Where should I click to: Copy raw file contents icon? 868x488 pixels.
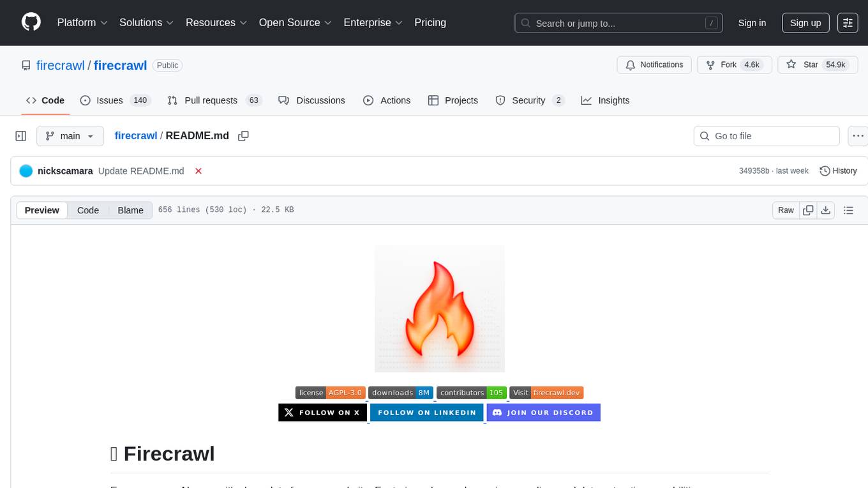[x=808, y=210]
